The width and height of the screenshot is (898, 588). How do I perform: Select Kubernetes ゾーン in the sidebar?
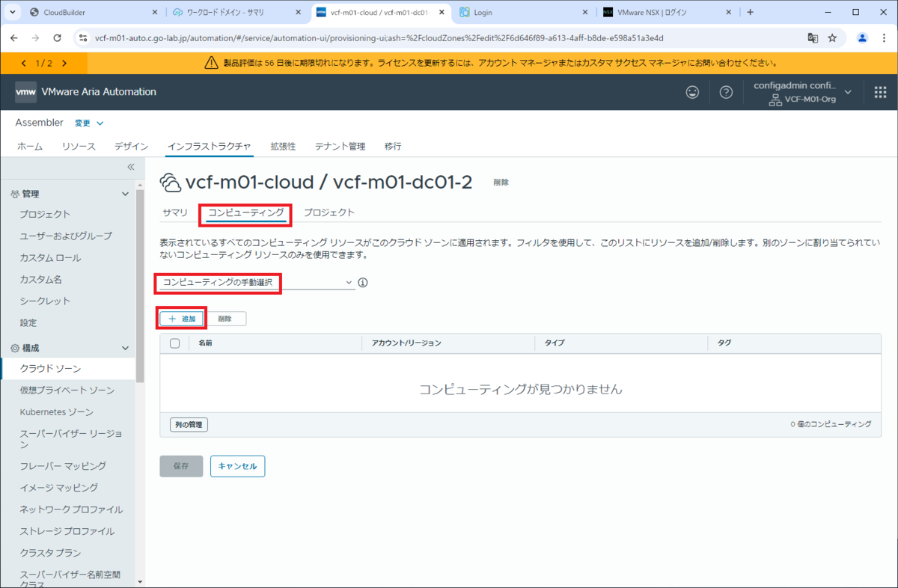tap(57, 412)
